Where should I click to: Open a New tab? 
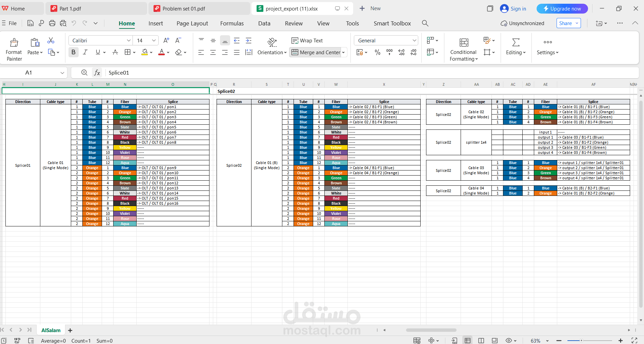point(370,8)
